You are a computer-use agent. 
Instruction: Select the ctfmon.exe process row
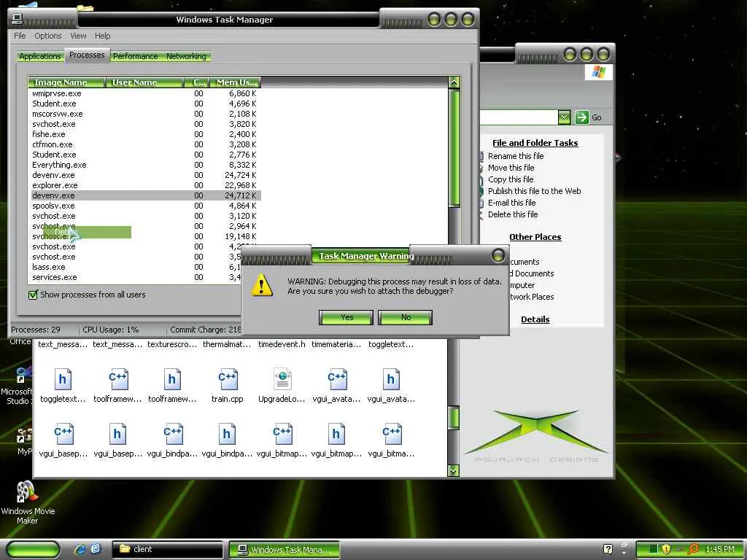[x=144, y=144]
